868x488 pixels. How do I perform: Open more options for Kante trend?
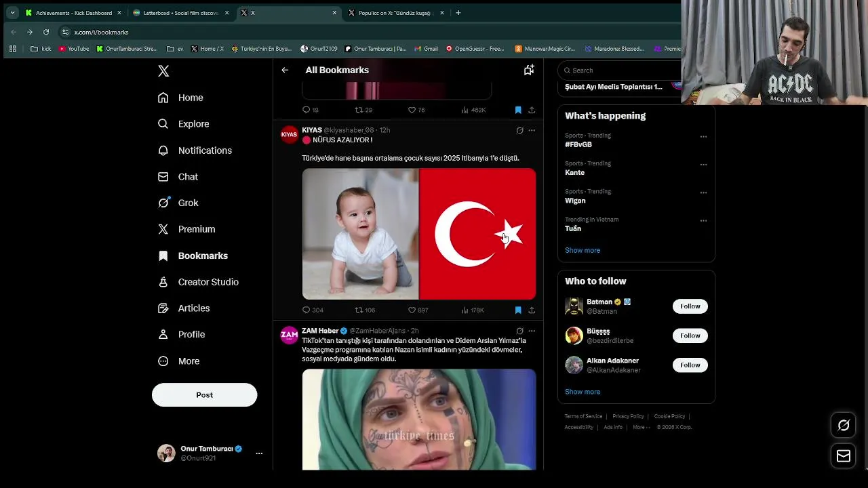pos(703,164)
